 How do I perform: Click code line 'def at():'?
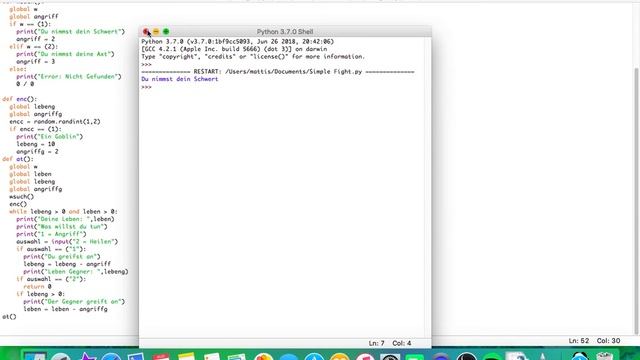(x=18, y=159)
